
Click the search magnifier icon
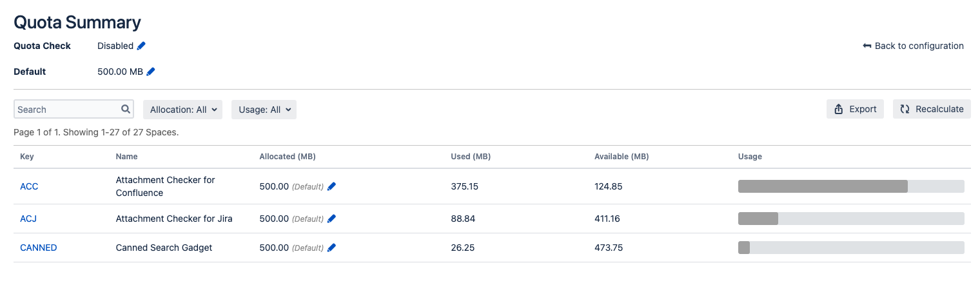click(x=126, y=110)
